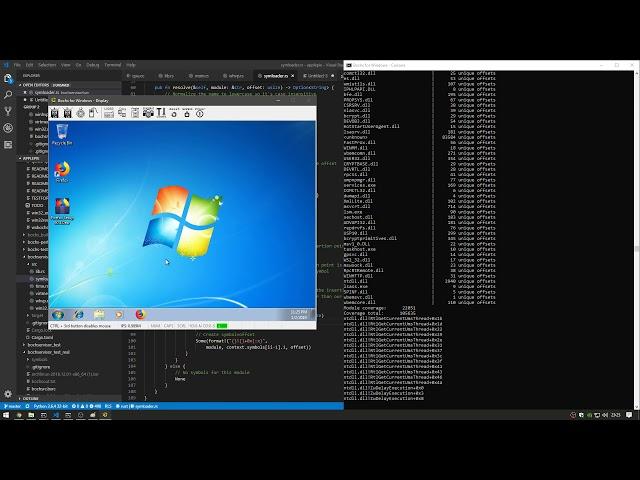
Task: Open Terminal menu in VS Code
Action: tap(113, 65)
